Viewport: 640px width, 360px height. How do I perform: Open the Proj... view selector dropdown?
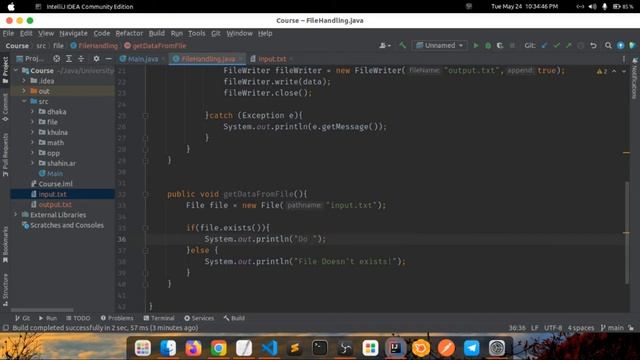(x=30, y=59)
